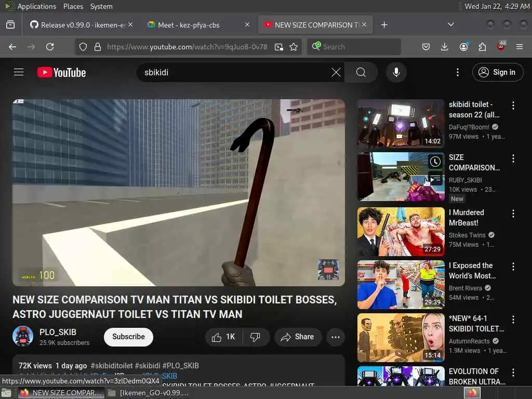Open options menu for I Exposed the World's Most

[513, 267]
